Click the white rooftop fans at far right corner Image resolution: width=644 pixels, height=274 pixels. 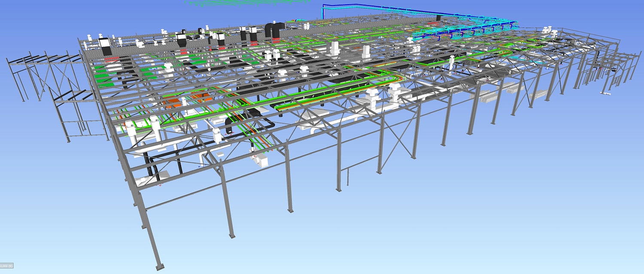[x=547, y=31]
